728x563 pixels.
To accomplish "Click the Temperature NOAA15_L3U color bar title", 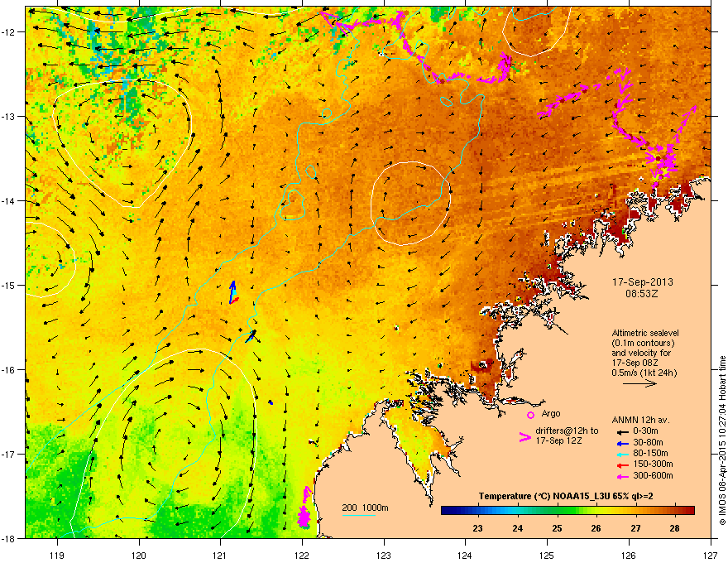I will 566,496.
